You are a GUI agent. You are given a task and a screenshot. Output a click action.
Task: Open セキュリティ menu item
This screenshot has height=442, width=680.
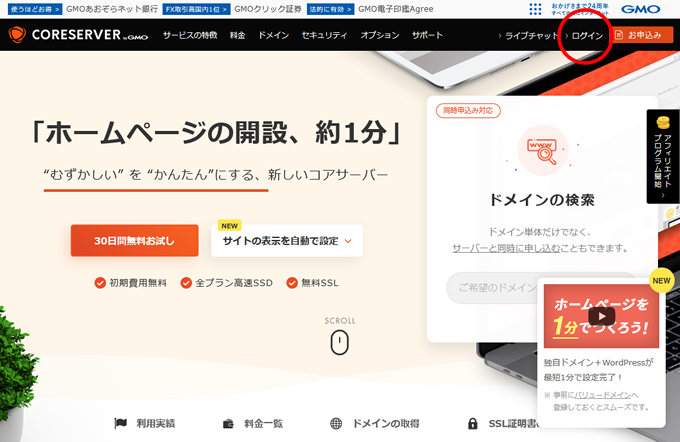click(324, 35)
